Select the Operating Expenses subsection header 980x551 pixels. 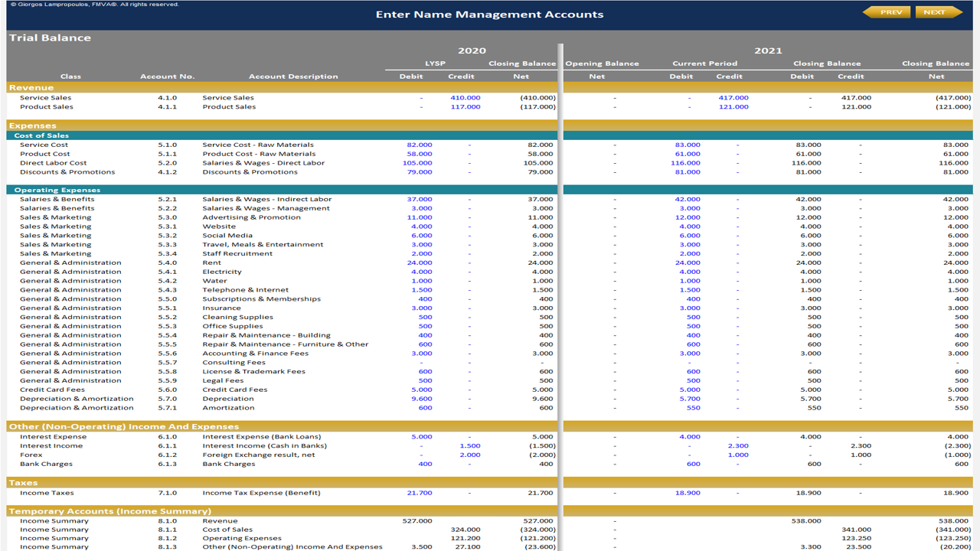tap(57, 190)
